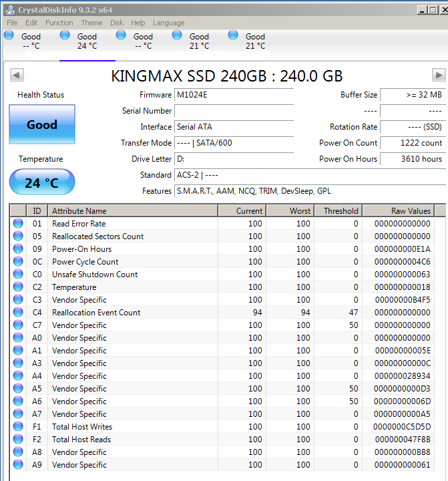Click the 24 °C temperature button
Screen dimensions: 448x481
click(x=42, y=182)
